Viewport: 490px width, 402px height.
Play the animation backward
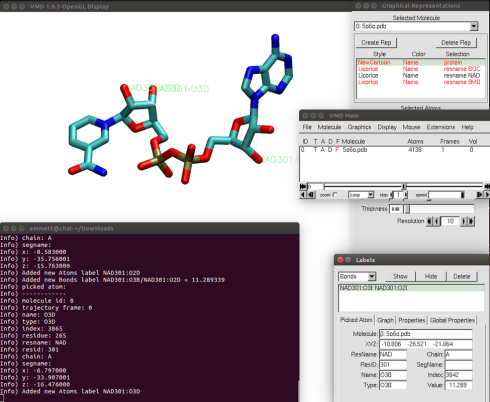(x=303, y=195)
